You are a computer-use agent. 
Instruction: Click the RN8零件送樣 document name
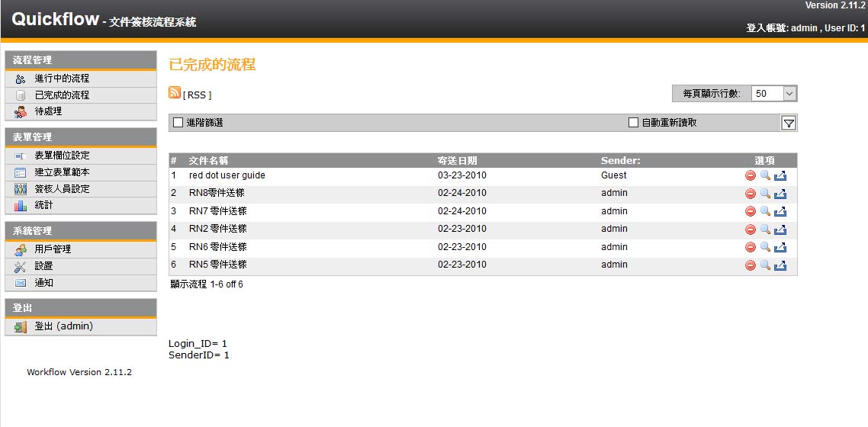pyautogui.click(x=217, y=193)
